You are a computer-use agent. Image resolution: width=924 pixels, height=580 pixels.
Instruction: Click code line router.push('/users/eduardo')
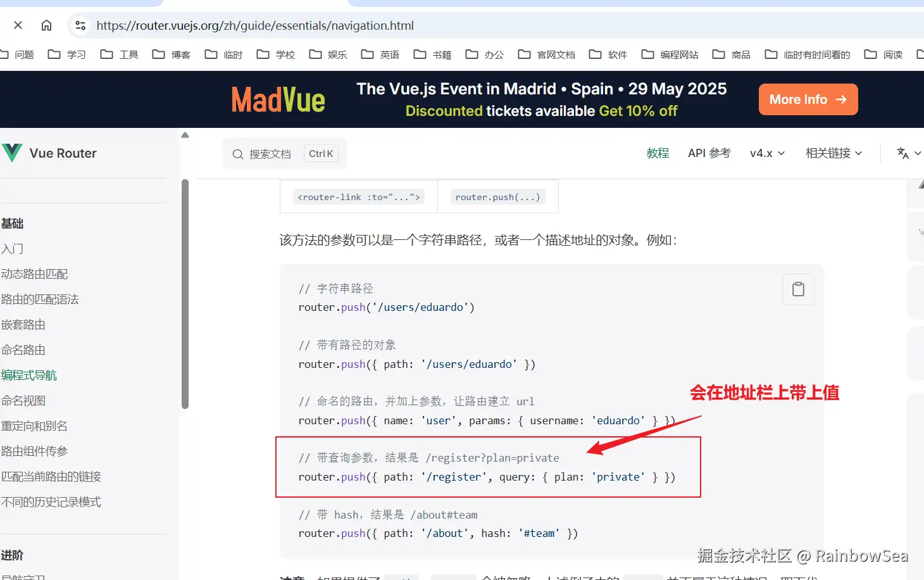(x=387, y=307)
